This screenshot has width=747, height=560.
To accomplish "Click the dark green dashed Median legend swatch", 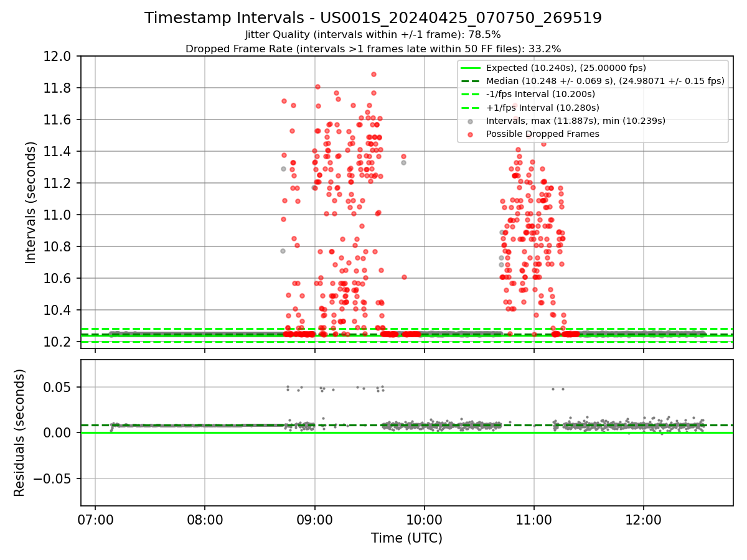I will pyautogui.click(x=471, y=81).
